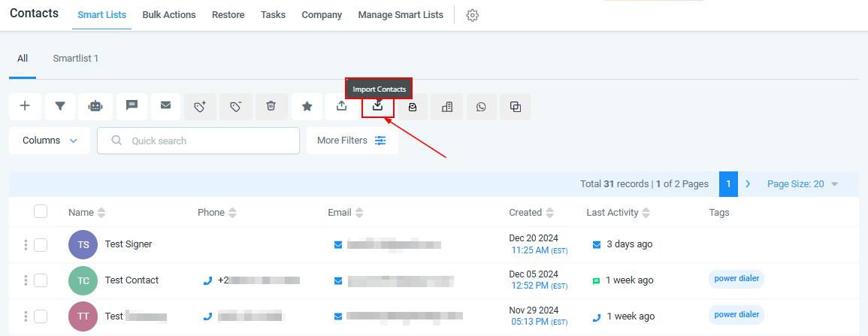
Task: Click page number 1 button
Action: pyautogui.click(x=728, y=183)
